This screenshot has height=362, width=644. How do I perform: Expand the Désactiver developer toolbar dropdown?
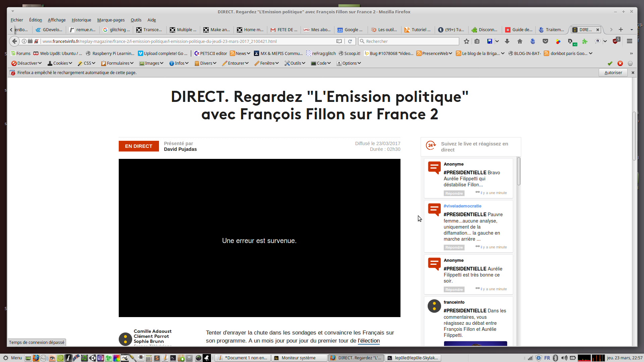pyautogui.click(x=26, y=63)
